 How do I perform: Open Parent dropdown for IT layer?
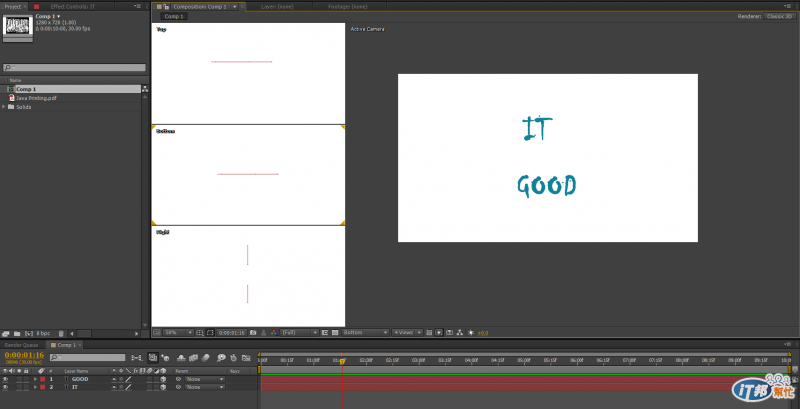205,387
